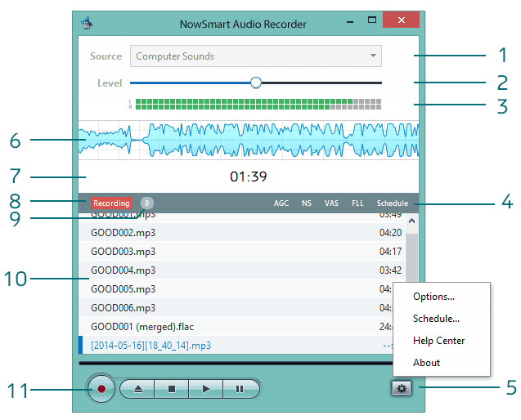Click the NowSmart app icon in title bar

click(87, 23)
